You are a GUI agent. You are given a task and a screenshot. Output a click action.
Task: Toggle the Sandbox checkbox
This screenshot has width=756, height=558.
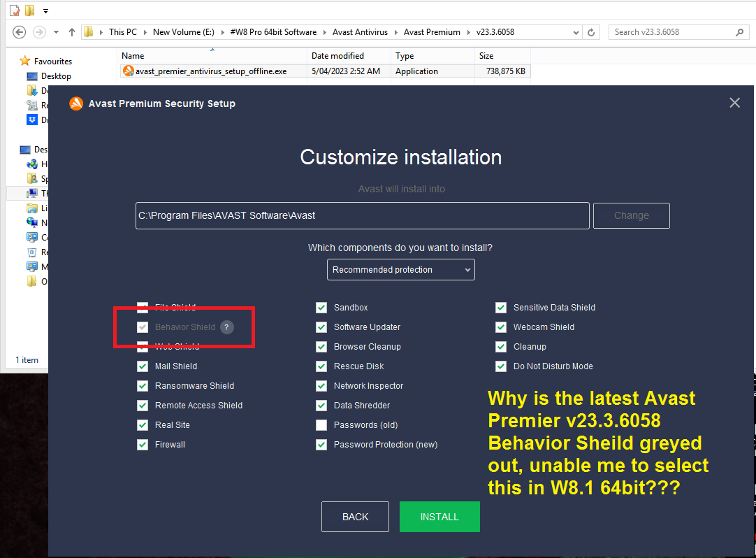coord(321,308)
